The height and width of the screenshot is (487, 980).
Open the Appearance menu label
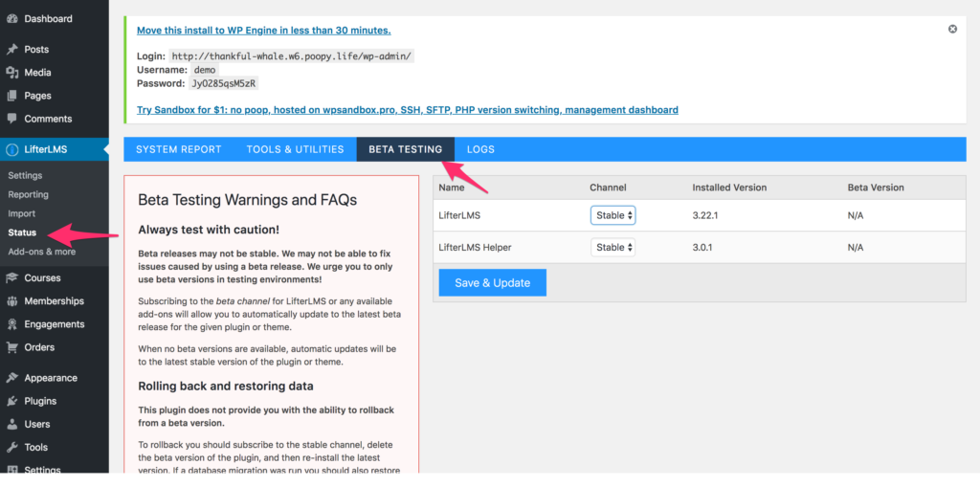[51, 378]
